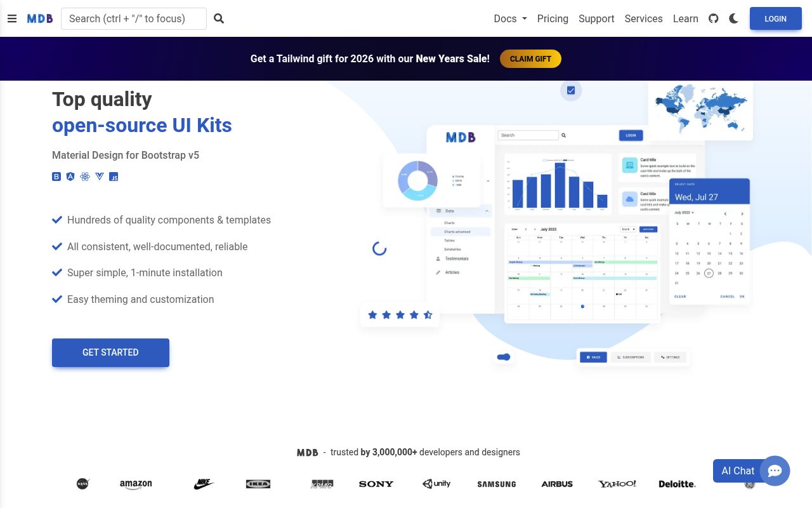Enable dark mode with the moon toggle

tap(733, 18)
